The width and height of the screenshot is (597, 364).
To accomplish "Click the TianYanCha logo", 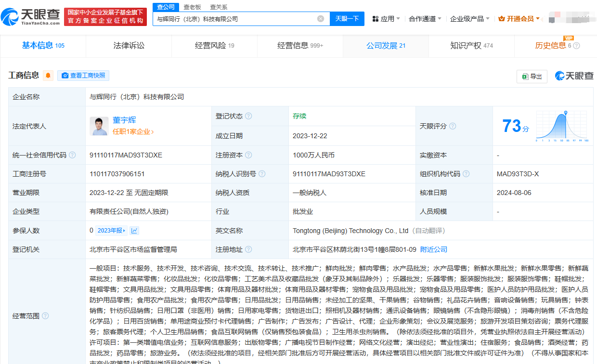I will click(30, 17).
